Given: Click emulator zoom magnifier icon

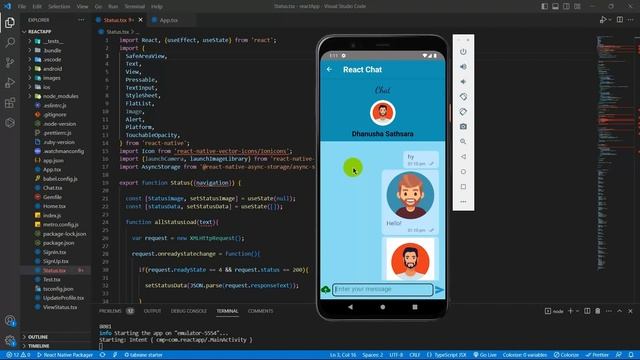Looking at the screenshot, I should coord(463,142).
